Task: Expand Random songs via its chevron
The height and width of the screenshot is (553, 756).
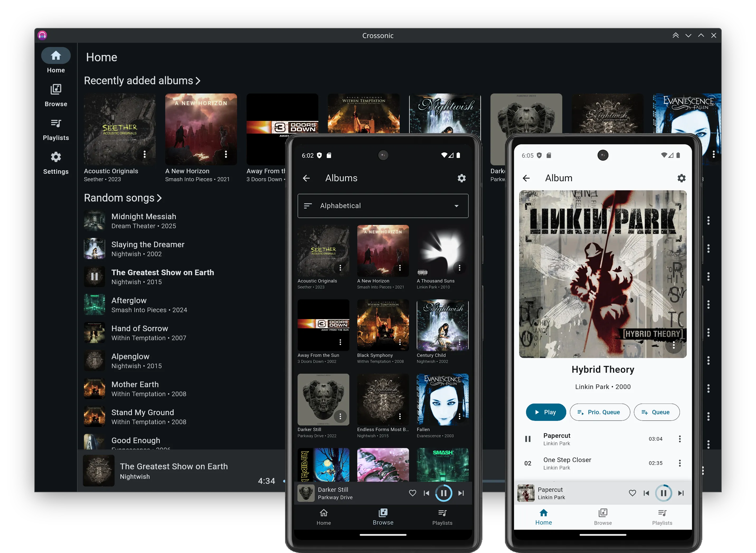Action: (159, 198)
